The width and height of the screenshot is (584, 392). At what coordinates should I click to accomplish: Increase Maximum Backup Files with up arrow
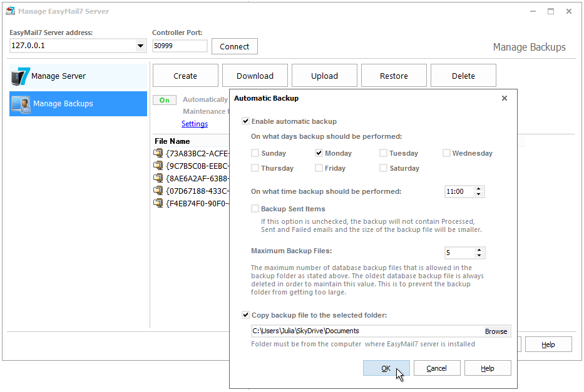479,250
